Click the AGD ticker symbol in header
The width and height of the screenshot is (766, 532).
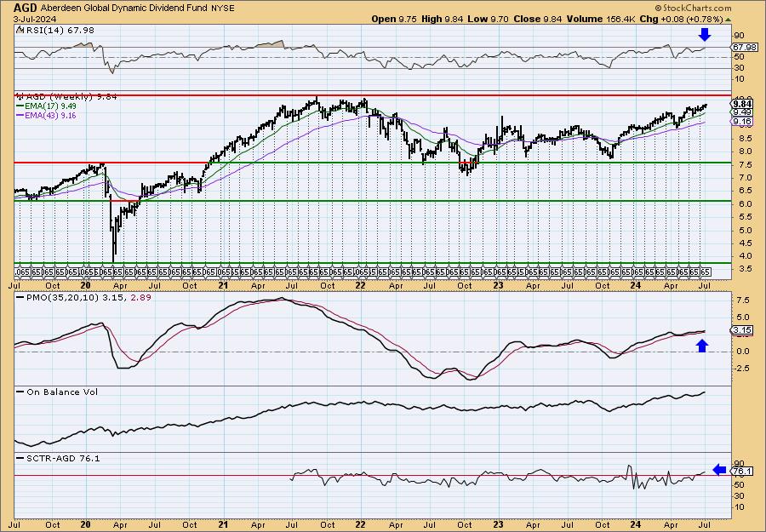coord(26,8)
